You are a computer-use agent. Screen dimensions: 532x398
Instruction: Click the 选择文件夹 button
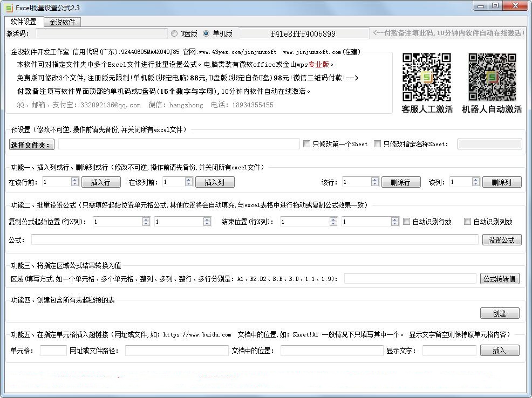tap(31, 145)
